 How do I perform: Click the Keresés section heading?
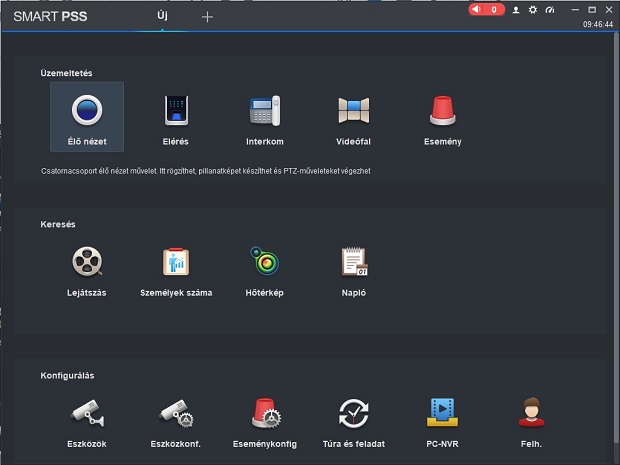tap(58, 224)
